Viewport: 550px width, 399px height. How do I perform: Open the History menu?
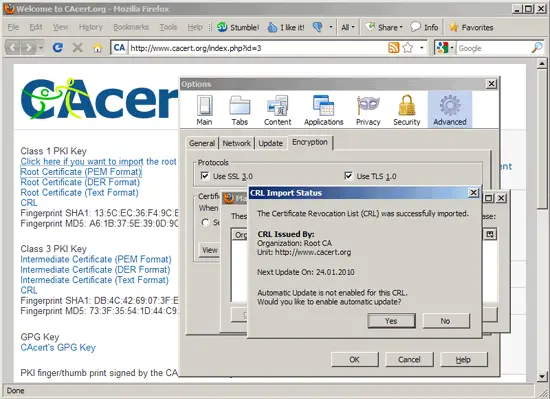point(90,27)
